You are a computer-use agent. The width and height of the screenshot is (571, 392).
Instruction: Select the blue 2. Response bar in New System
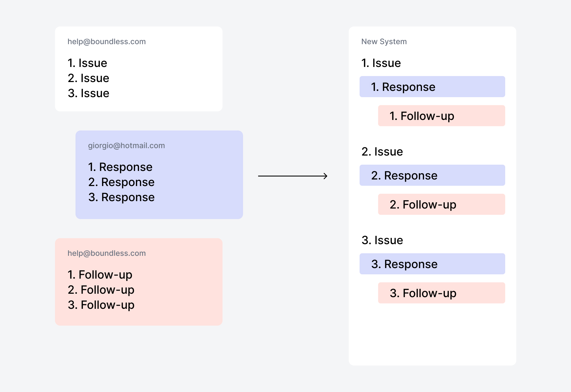(432, 175)
